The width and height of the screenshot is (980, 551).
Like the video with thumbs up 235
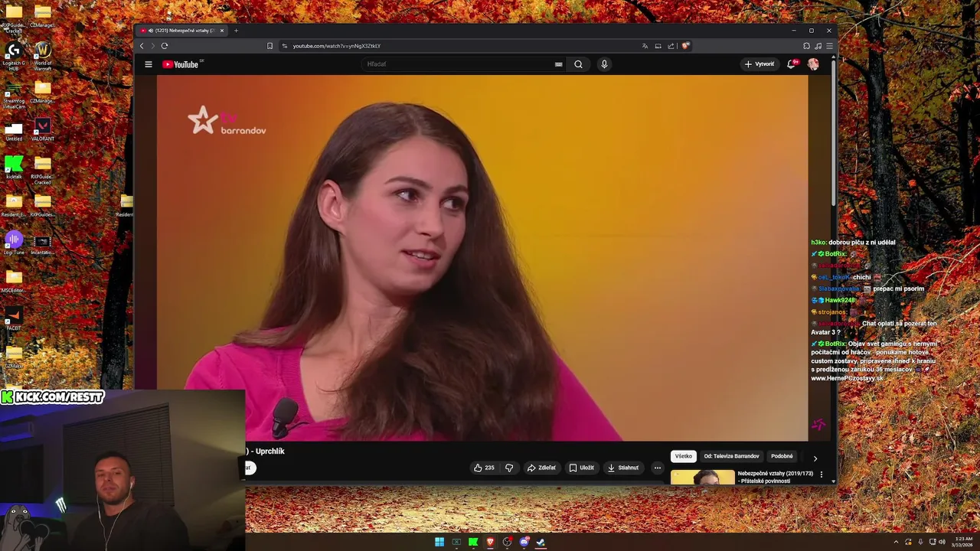[483, 468]
